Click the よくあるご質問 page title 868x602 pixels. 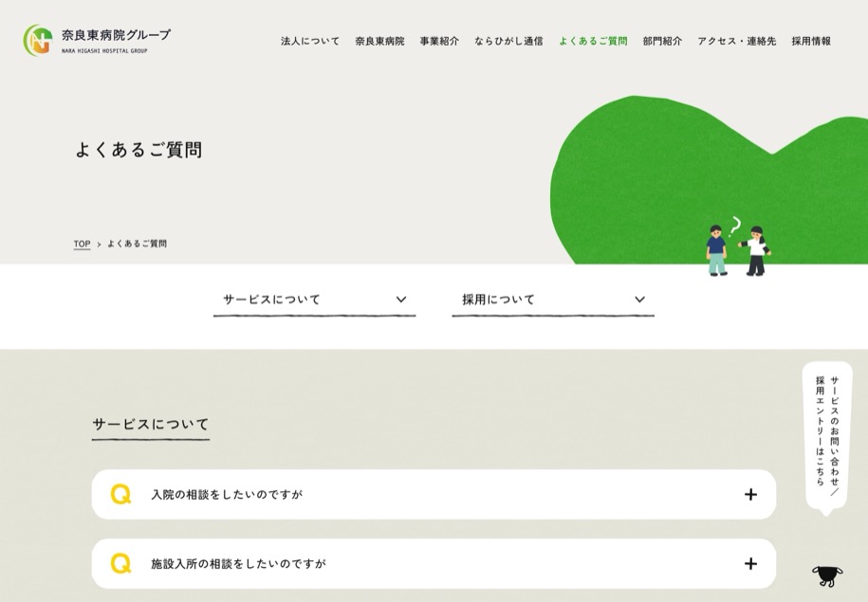[139, 150]
